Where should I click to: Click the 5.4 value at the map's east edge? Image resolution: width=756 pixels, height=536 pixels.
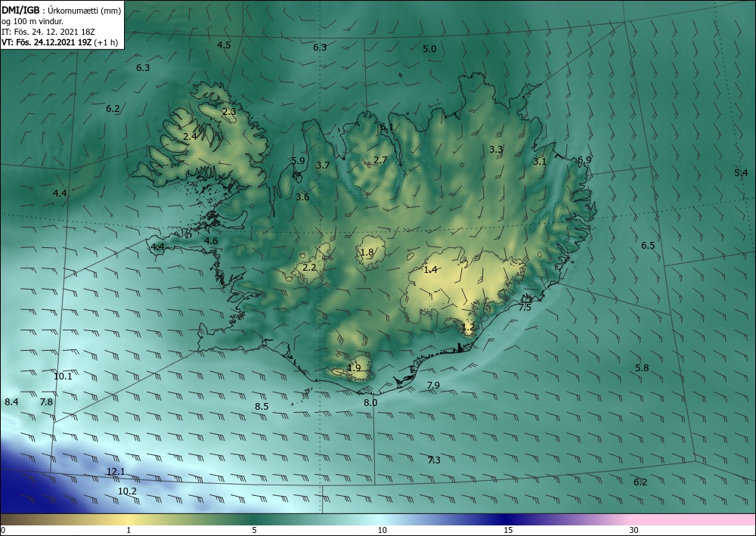click(741, 172)
